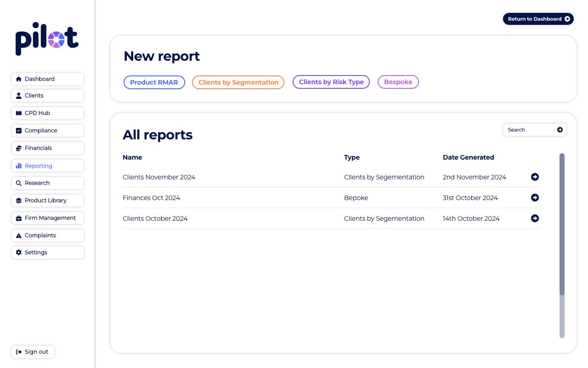Click Return to Dashboard
The width and height of the screenshot is (588, 368).
[538, 19]
